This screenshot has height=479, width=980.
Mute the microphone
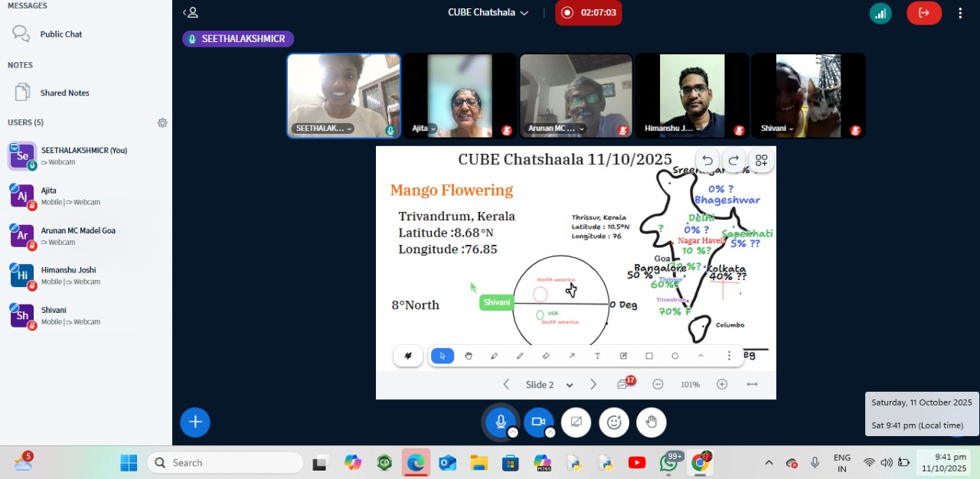click(501, 422)
